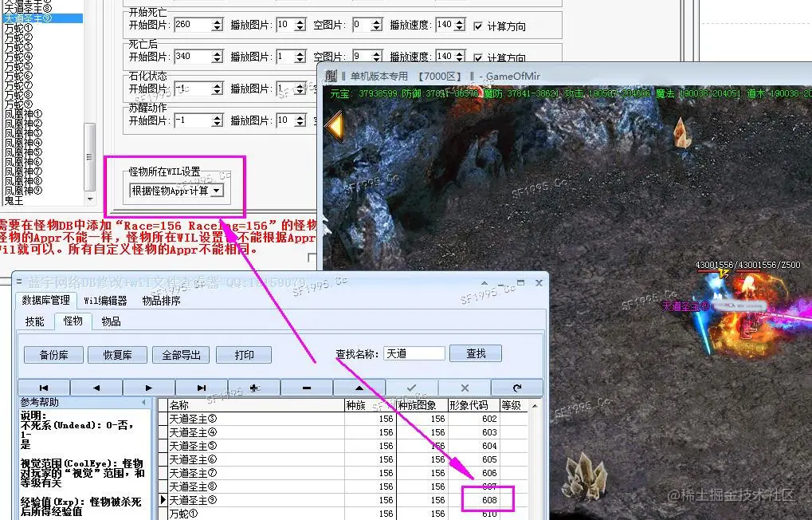Click the 种族图象 column header
812x520 pixels.
(x=422, y=405)
